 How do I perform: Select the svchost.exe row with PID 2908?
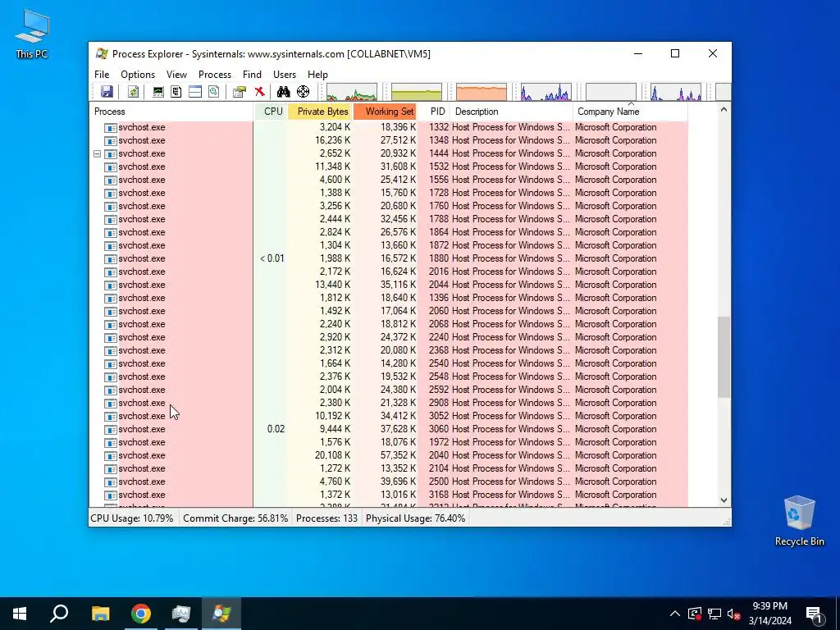pos(388,403)
